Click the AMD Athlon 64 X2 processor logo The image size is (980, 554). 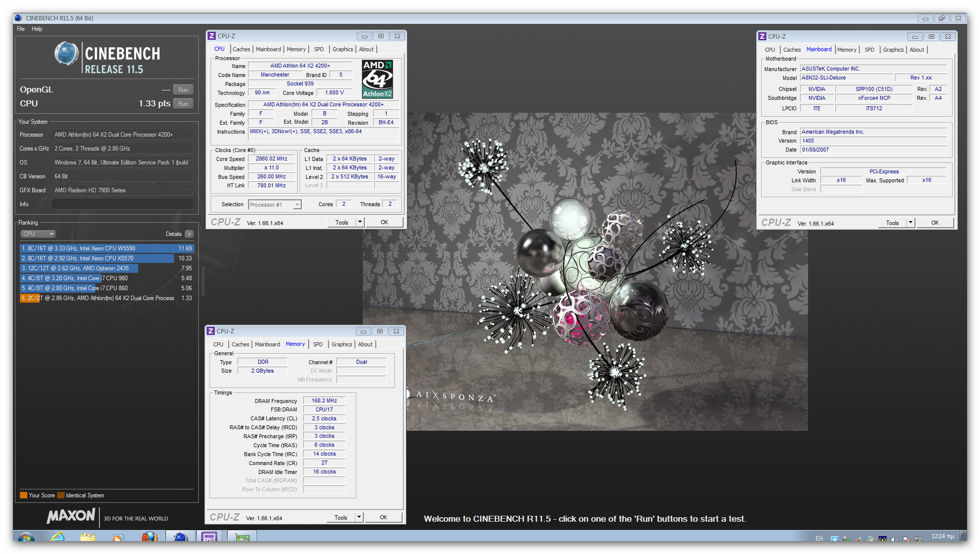377,79
